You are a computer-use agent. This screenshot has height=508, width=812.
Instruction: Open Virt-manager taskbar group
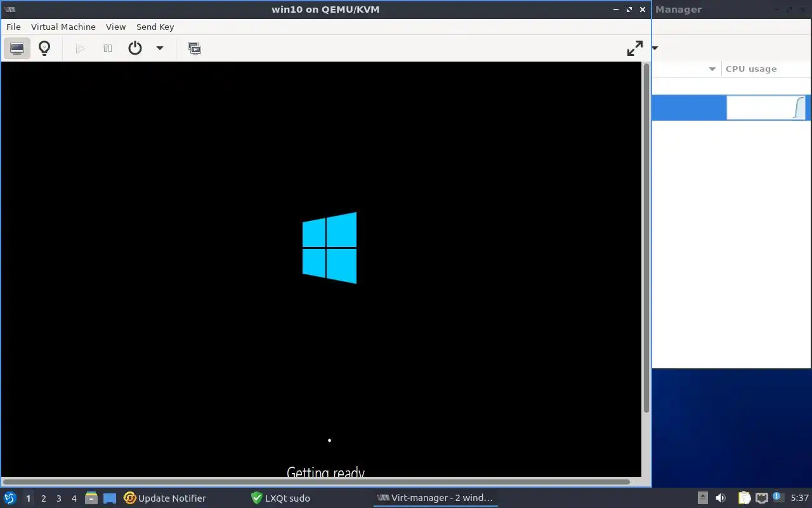point(435,498)
